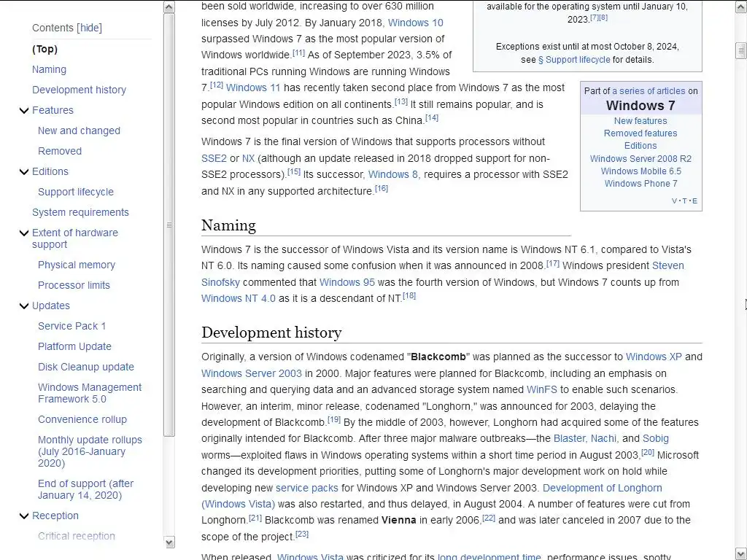Open New features in Windows 7 box
Viewport: 747px width, 560px height.
(x=640, y=121)
